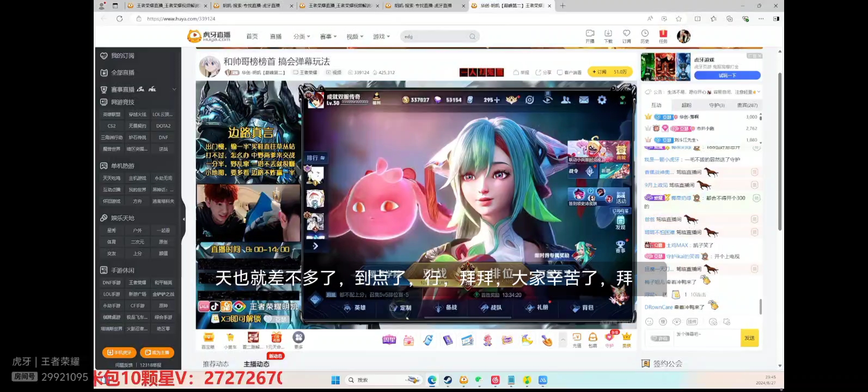This screenshot has height=392, width=868.
Task: Click the Huya logo
Action: tap(209, 36)
